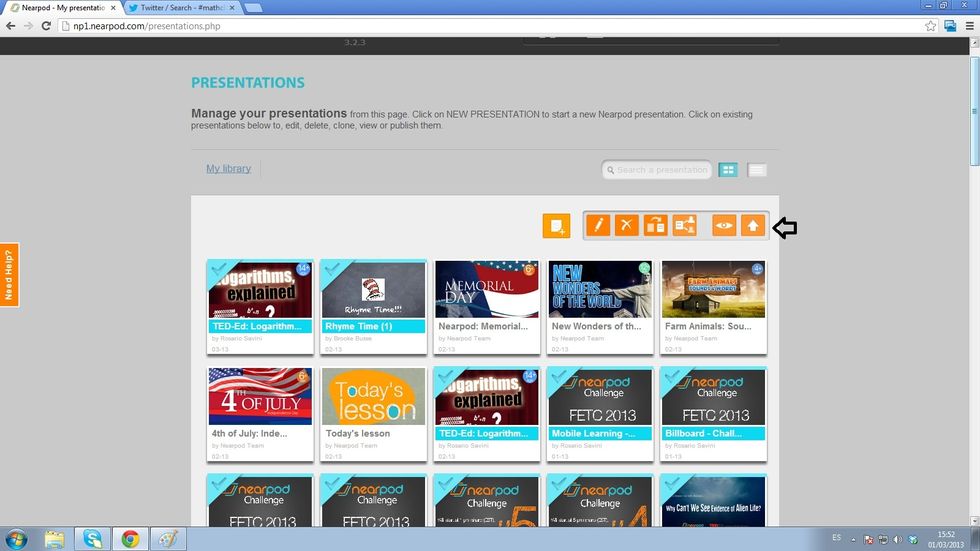Click the Clone presentation icon
The width and height of the screenshot is (980, 551).
point(656,226)
